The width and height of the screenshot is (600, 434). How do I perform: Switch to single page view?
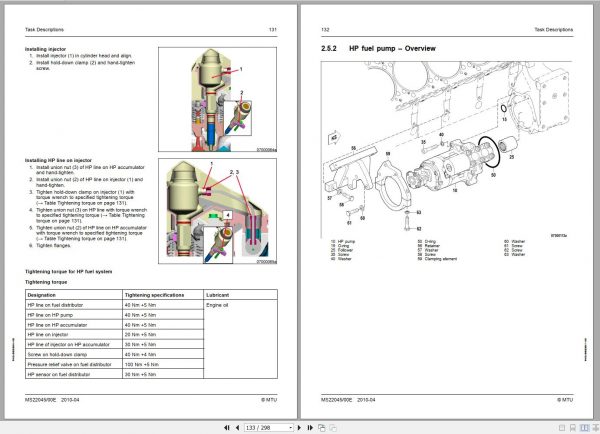pos(562,427)
